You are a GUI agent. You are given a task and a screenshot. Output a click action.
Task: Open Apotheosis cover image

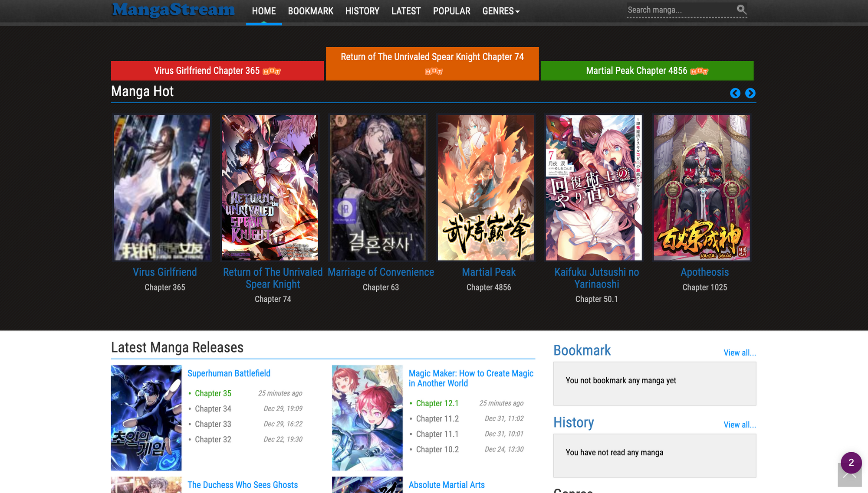702,188
